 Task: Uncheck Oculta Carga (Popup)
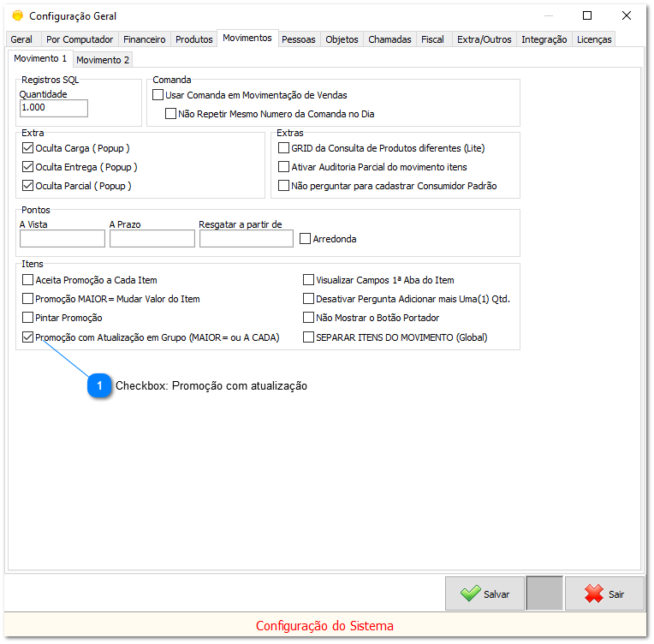click(x=27, y=148)
